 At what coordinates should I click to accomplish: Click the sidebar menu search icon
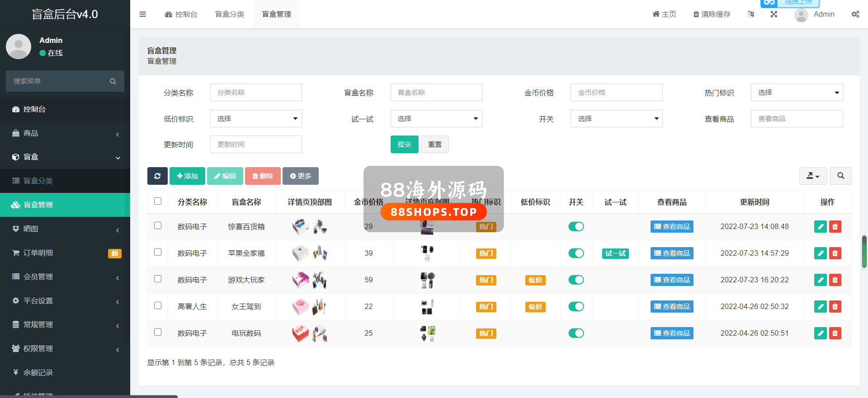point(113,81)
